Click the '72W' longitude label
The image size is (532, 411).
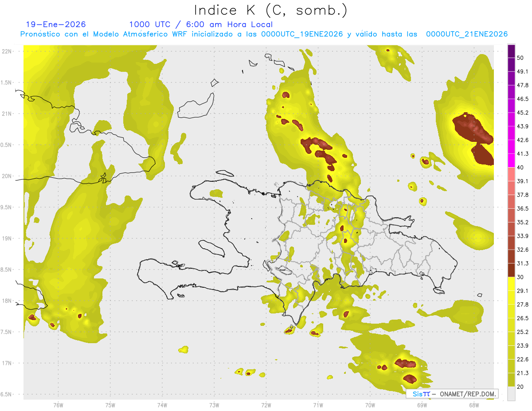click(266, 404)
